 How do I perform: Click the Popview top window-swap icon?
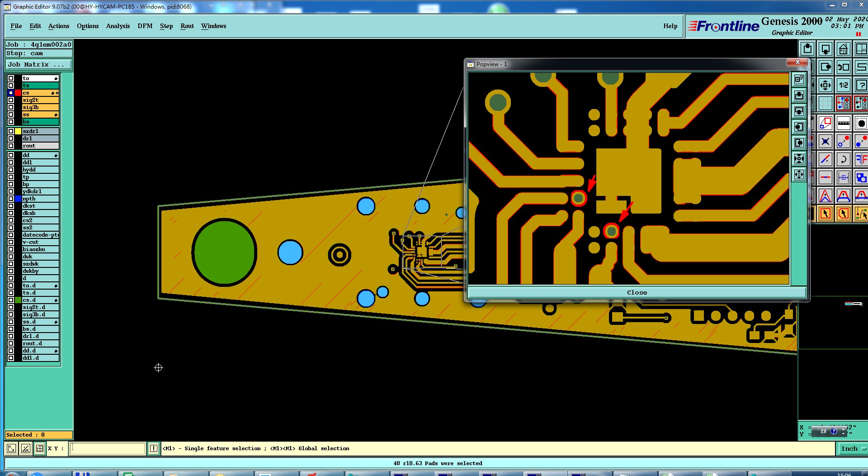[799, 80]
